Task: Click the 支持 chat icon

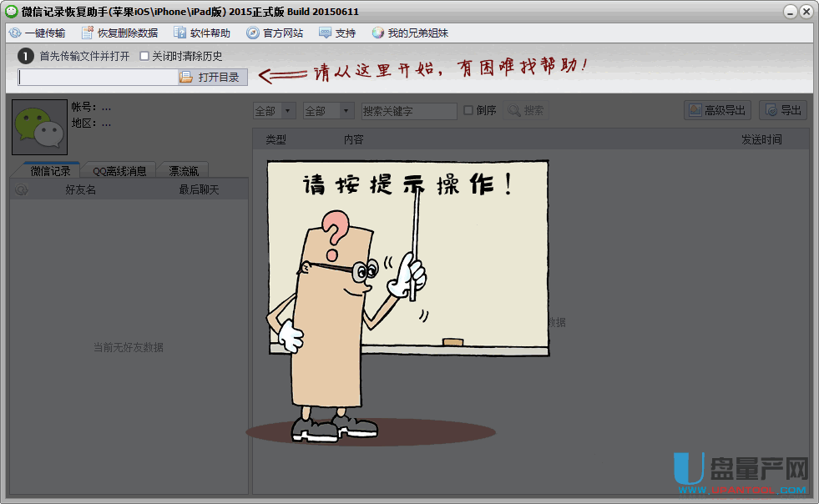Action: tap(325, 33)
